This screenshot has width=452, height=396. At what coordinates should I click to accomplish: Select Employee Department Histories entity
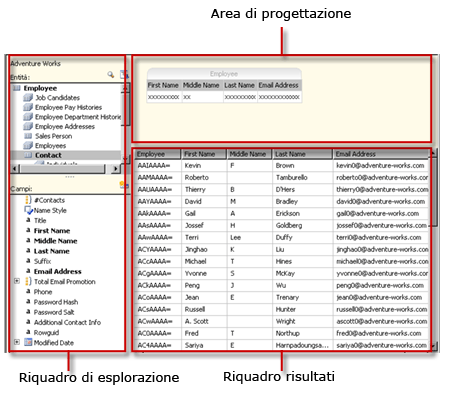[x=78, y=117]
